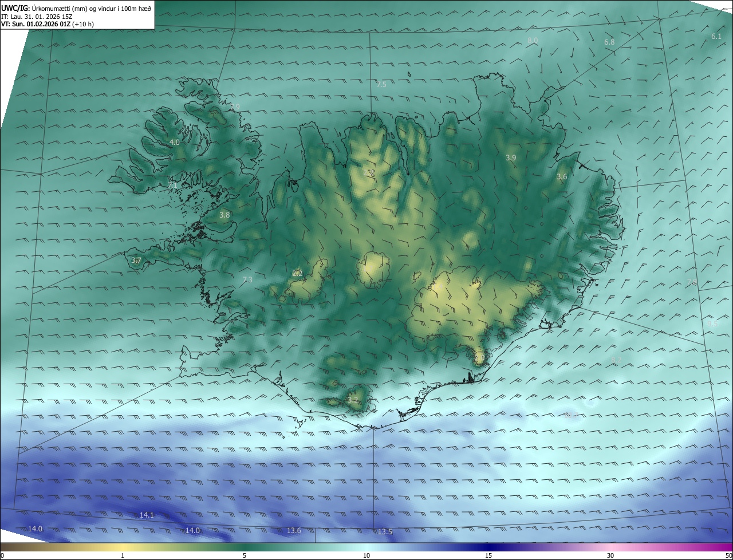Click the 13.6 value label on the map
733x560 pixels.
tap(294, 531)
